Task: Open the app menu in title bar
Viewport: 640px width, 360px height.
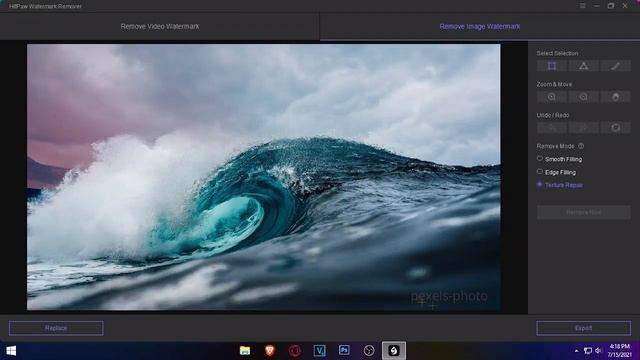Action: [x=582, y=6]
